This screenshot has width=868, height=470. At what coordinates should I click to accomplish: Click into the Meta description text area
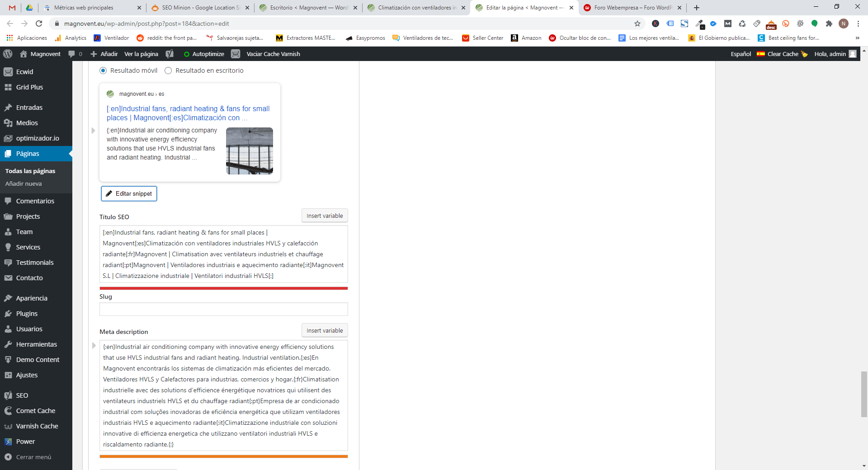click(x=224, y=395)
